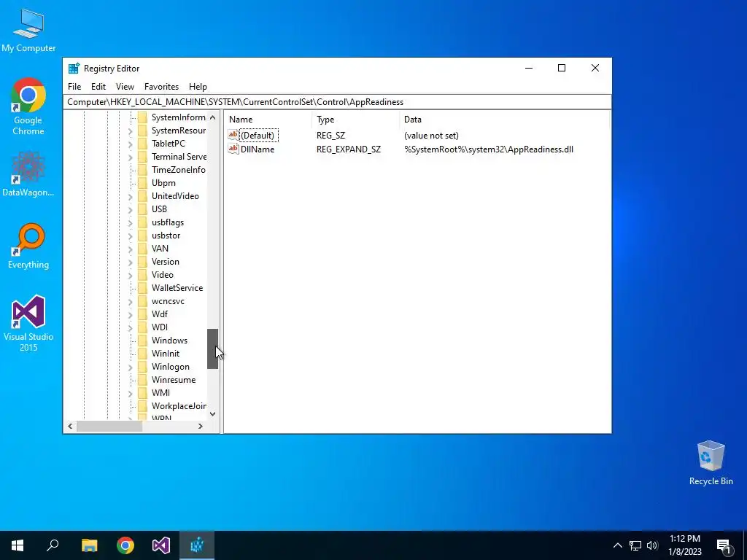Click the AppReadiness.dll data value
The width and height of the screenshot is (747, 560).
(x=489, y=149)
